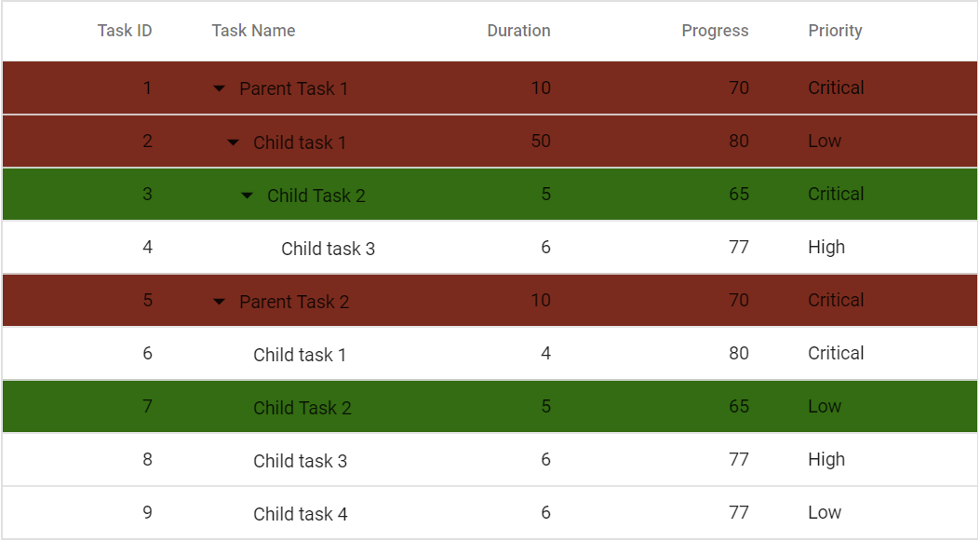Viewport: 980px width, 541px height.
Task: Collapse the Child Task 2 subtree
Action: click(247, 195)
